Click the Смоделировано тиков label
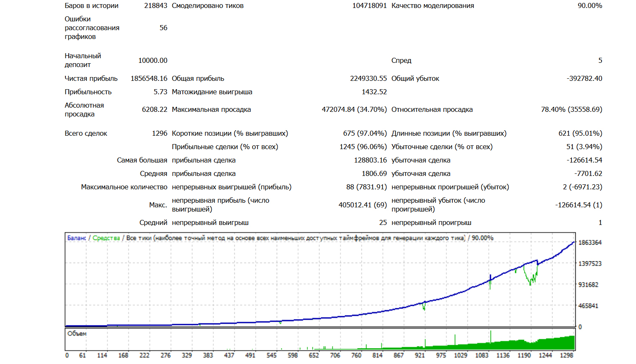The height and width of the screenshot is (364, 636). (x=208, y=5)
